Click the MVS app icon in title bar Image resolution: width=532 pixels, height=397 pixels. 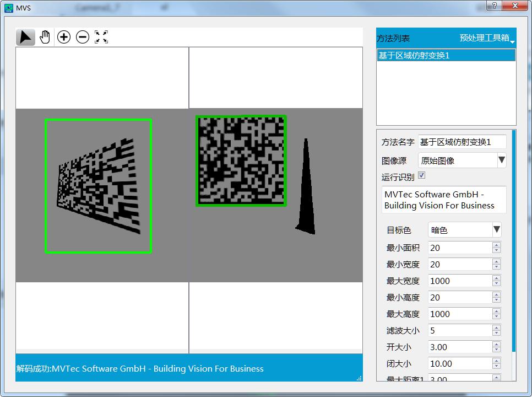tap(9, 7)
